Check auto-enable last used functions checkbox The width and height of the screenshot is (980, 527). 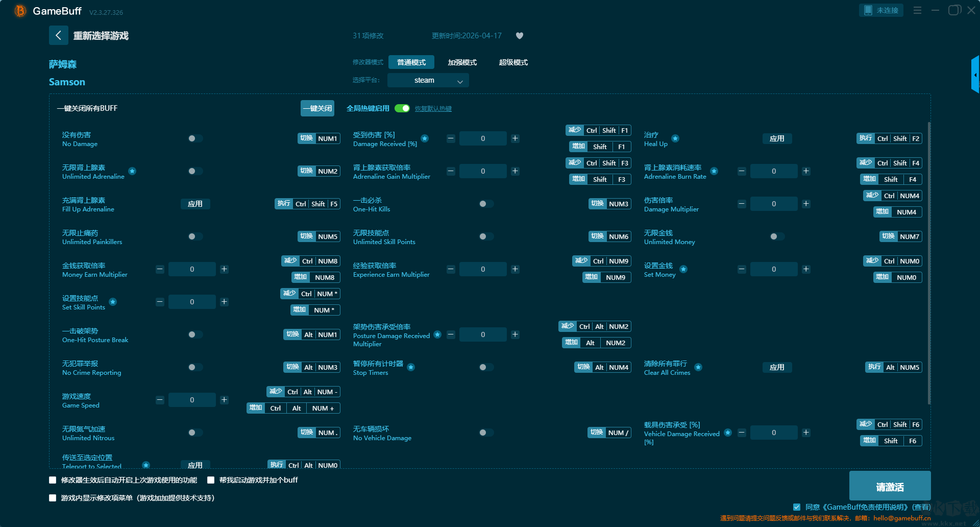coord(53,480)
